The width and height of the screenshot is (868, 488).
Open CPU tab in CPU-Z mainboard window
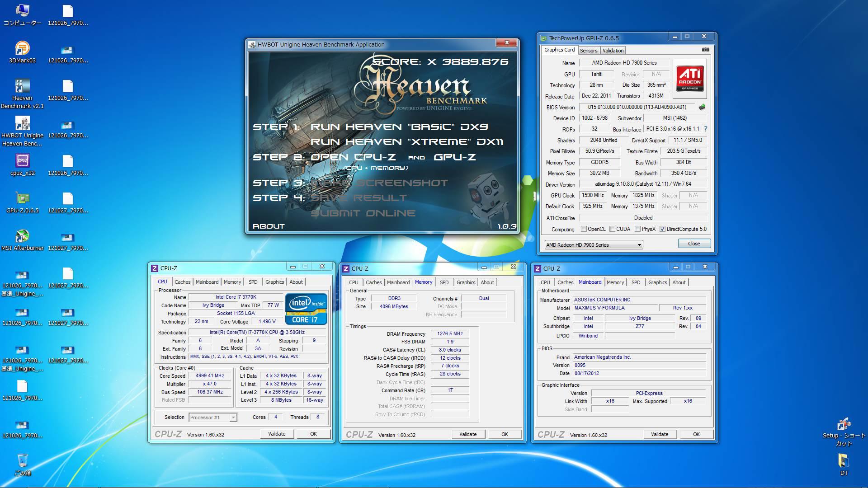545,282
